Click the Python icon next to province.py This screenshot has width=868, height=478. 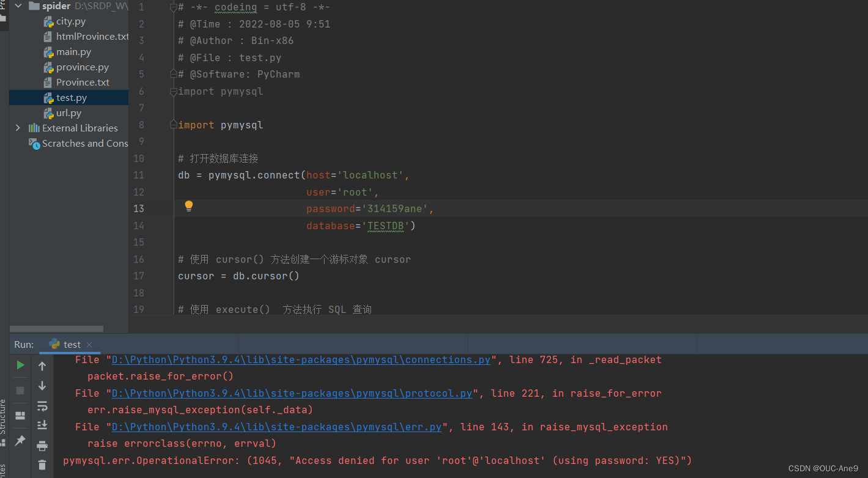(x=49, y=67)
